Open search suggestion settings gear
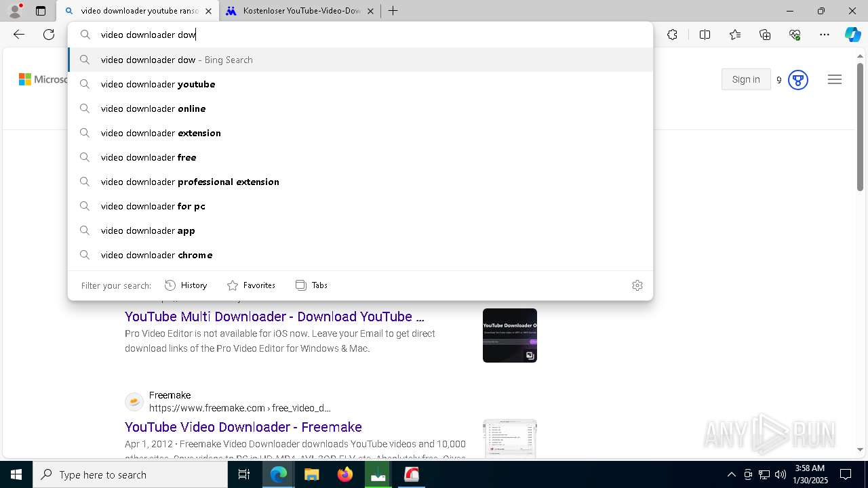 pos(637,285)
